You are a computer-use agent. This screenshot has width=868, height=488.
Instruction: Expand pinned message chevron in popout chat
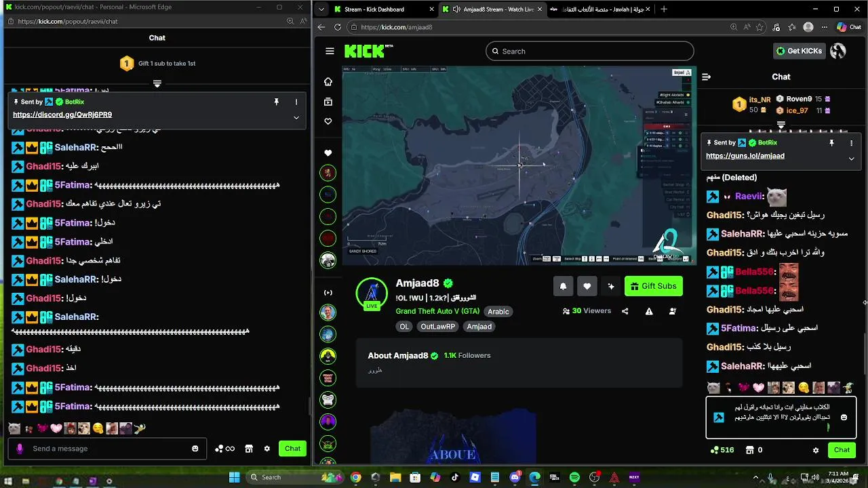point(296,117)
